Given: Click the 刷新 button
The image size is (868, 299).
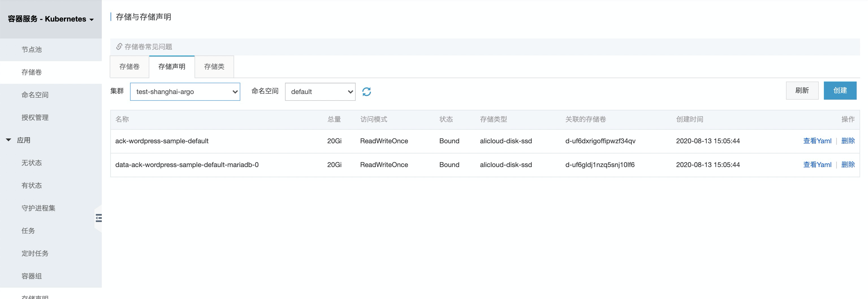Looking at the screenshot, I should point(802,90).
